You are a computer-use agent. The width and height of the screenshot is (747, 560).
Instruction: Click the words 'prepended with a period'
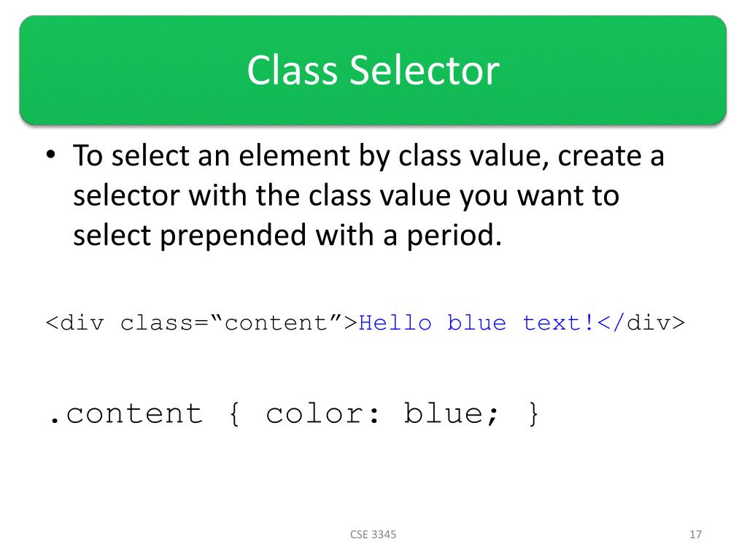tap(330, 236)
